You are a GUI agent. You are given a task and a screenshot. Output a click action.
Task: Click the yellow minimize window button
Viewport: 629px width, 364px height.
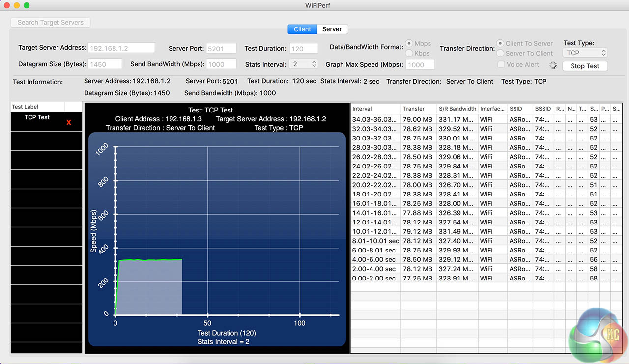[x=17, y=5]
